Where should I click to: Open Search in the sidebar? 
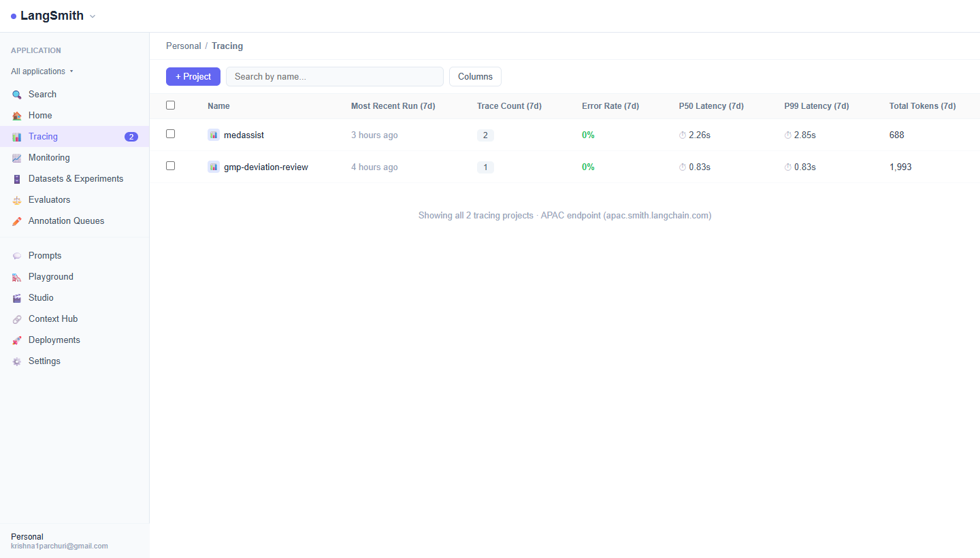75,95
